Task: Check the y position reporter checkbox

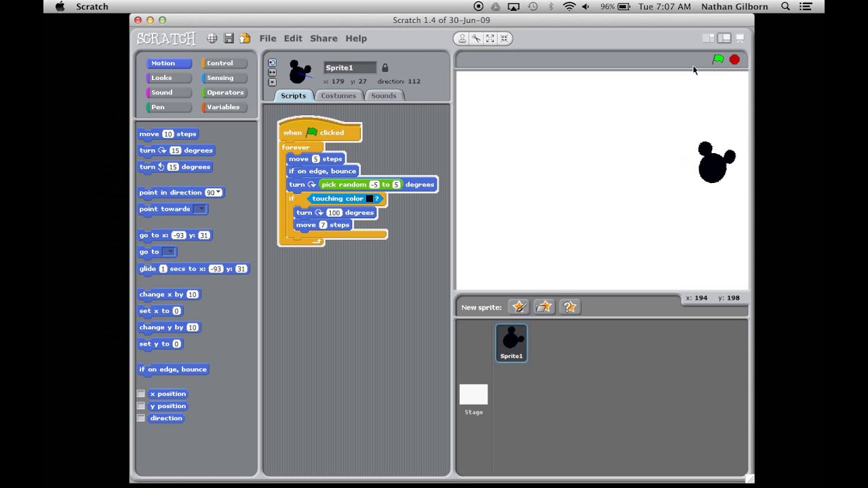Action: pyautogui.click(x=141, y=406)
